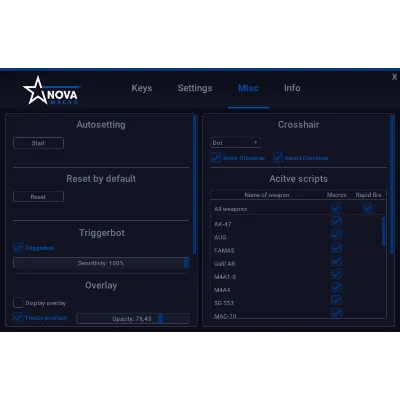This screenshot has height=400, width=400.
Task: Select the Misc tab
Action: click(x=248, y=88)
